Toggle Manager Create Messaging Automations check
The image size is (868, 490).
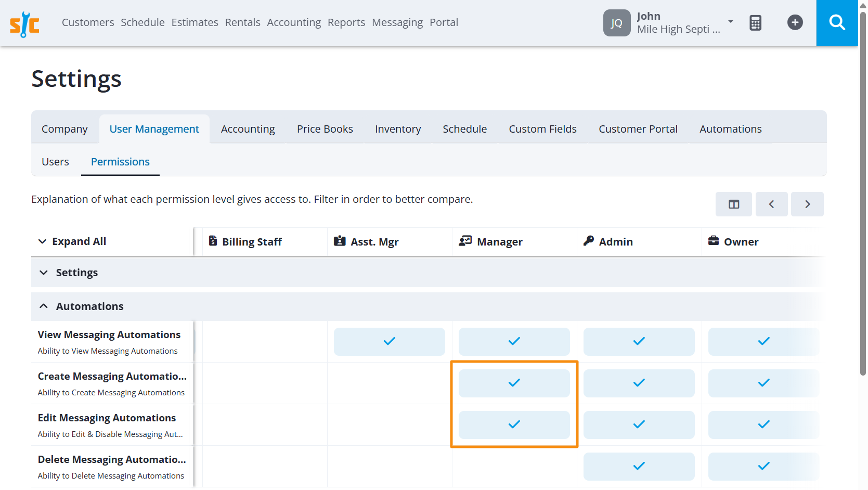514,383
